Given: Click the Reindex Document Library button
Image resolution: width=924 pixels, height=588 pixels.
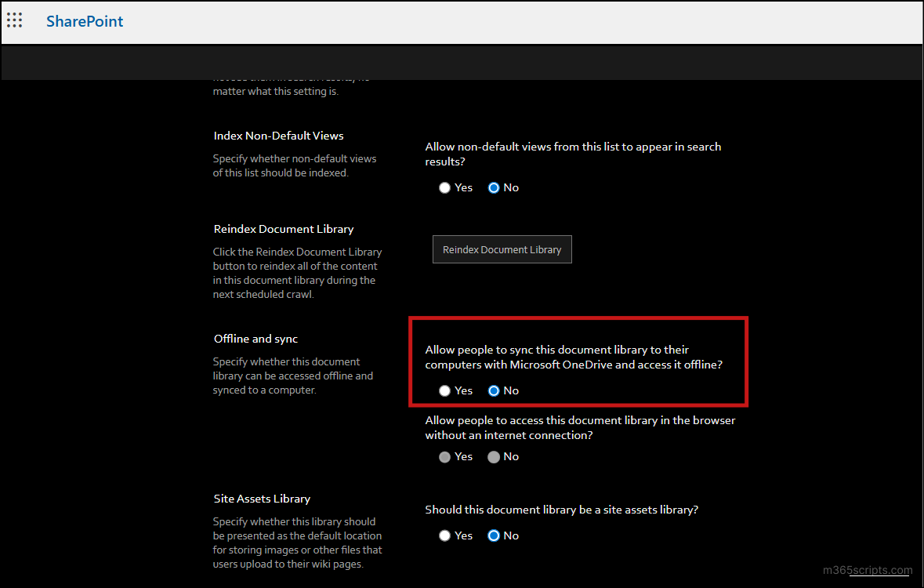Looking at the screenshot, I should coord(502,249).
